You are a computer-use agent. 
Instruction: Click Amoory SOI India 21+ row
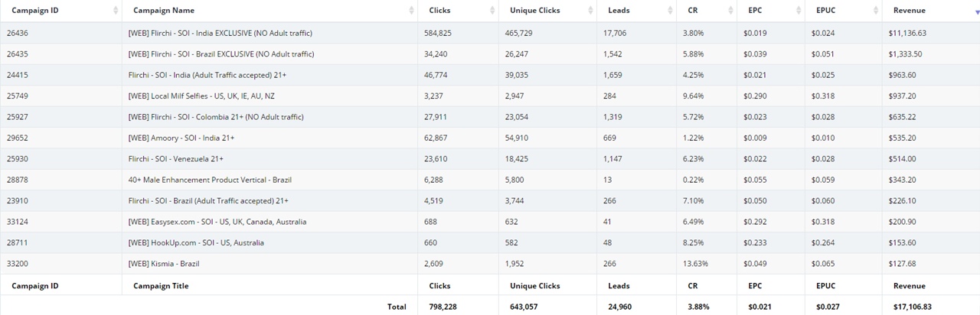click(x=490, y=138)
